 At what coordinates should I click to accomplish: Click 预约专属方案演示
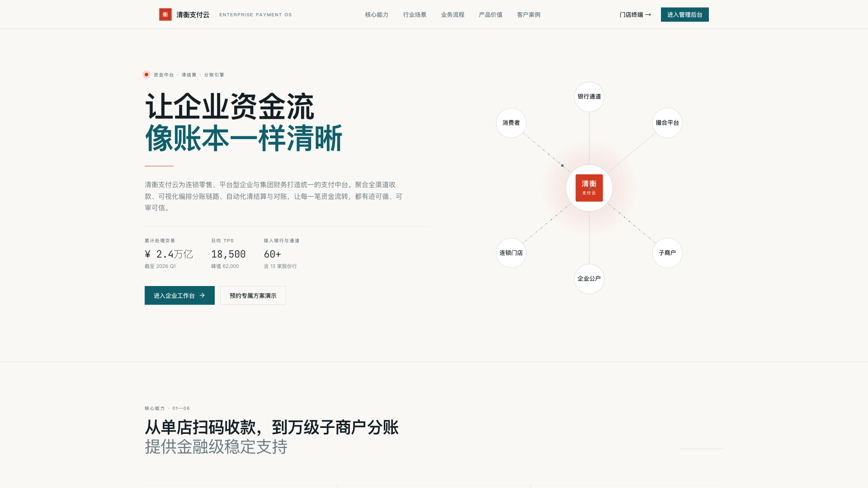click(253, 295)
